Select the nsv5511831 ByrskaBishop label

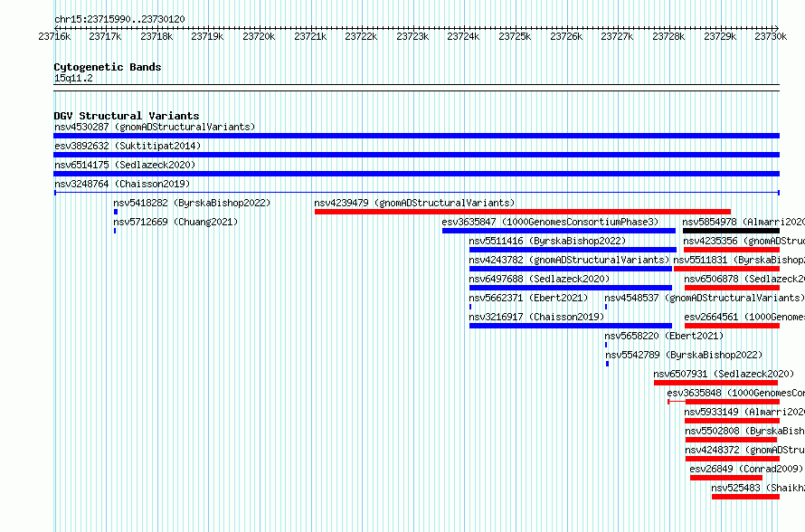pyautogui.click(x=739, y=260)
